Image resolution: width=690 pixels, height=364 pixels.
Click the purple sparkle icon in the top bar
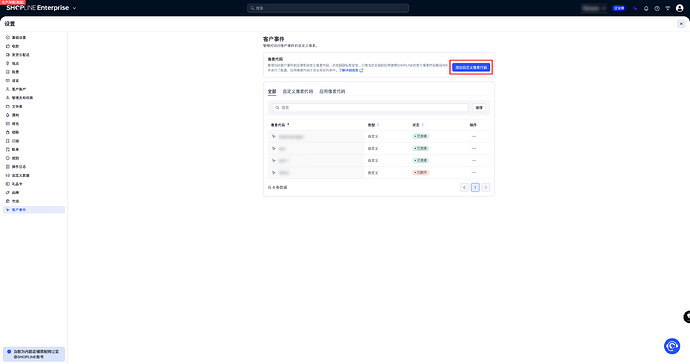635,8
